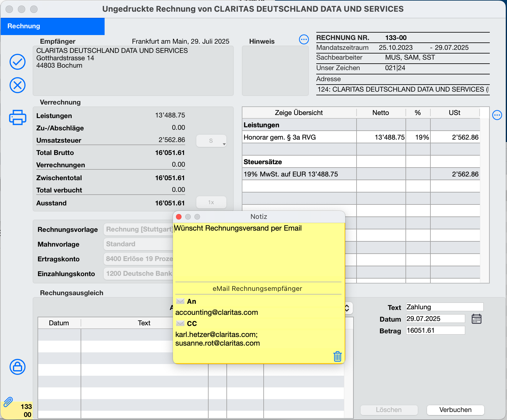Click the Text column header in payments table
Viewport: 507px width, 420px height.
(144, 323)
